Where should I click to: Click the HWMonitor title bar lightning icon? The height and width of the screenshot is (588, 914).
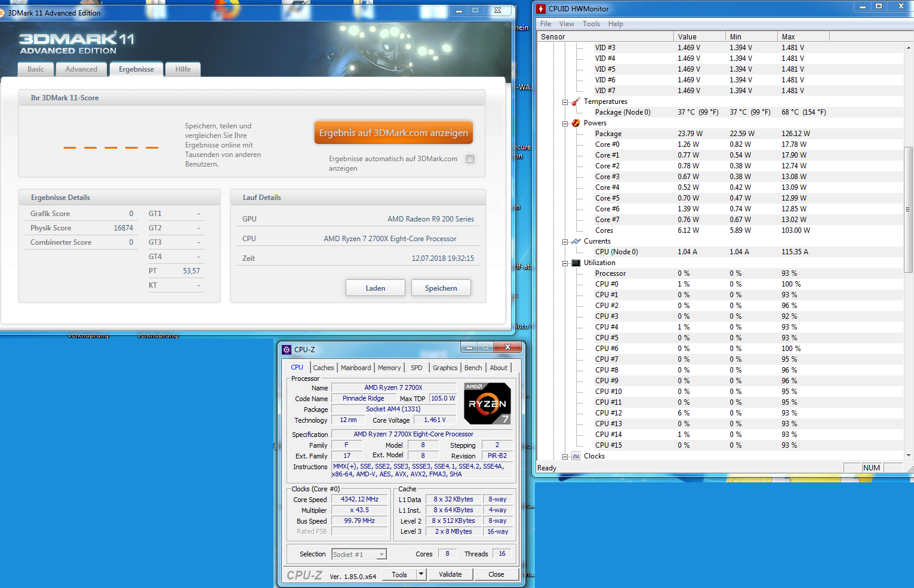tap(541, 8)
